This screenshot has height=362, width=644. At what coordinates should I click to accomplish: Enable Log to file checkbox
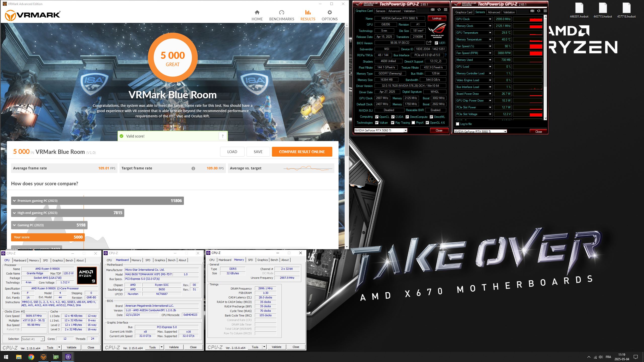pos(458,124)
